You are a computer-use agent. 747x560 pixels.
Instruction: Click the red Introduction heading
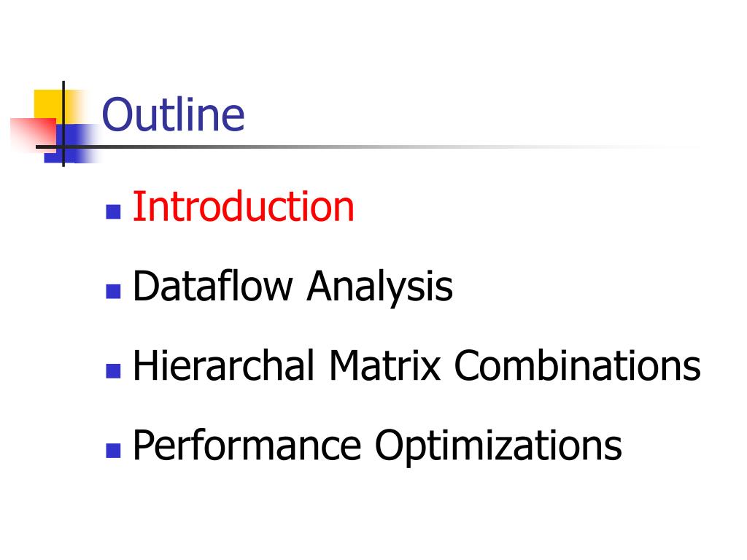point(244,206)
